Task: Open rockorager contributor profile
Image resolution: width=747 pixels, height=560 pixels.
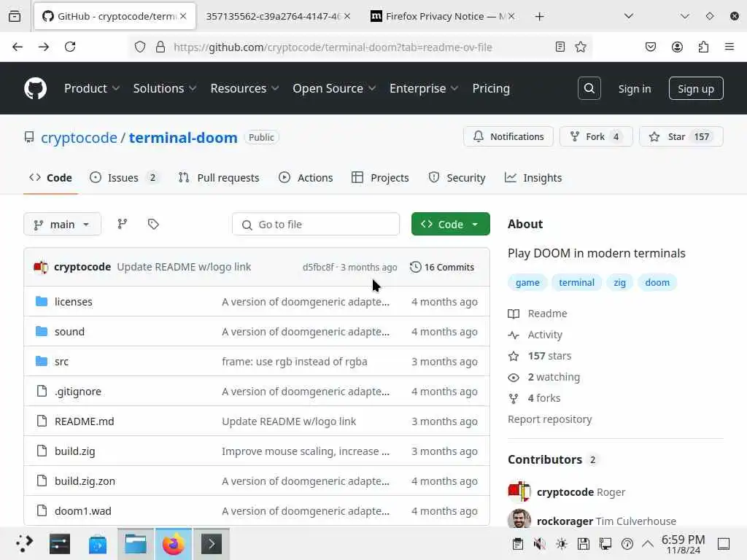Action: (x=565, y=521)
